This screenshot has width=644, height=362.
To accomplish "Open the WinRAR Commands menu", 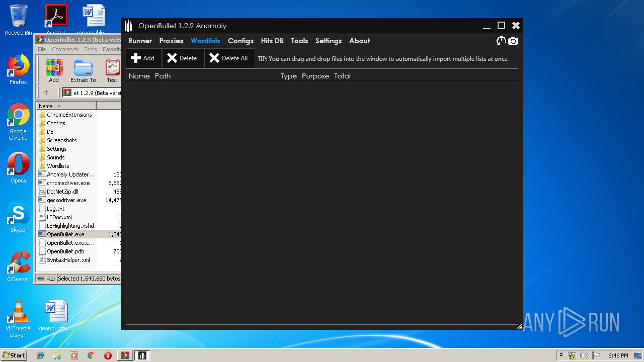I will (65, 49).
